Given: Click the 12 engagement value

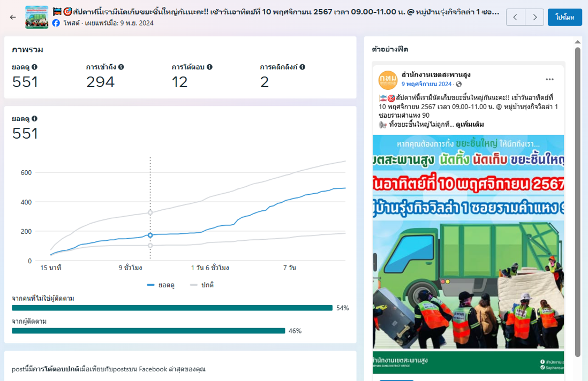Looking at the screenshot, I should 179,82.
